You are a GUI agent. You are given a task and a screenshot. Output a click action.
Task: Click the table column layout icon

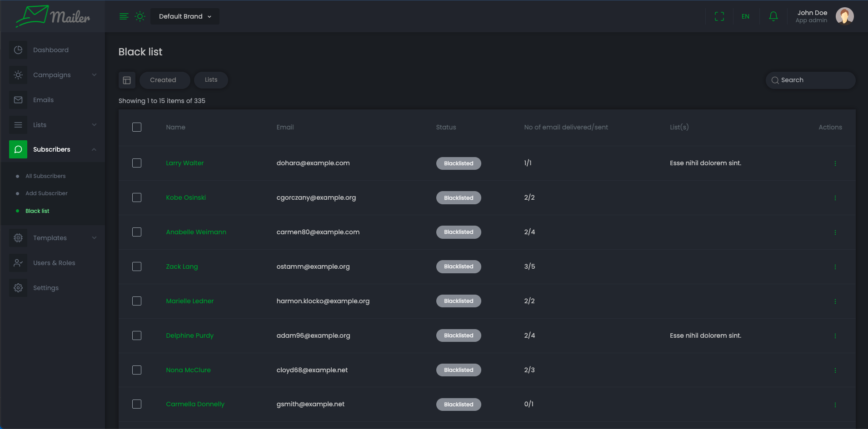click(127, 80)
